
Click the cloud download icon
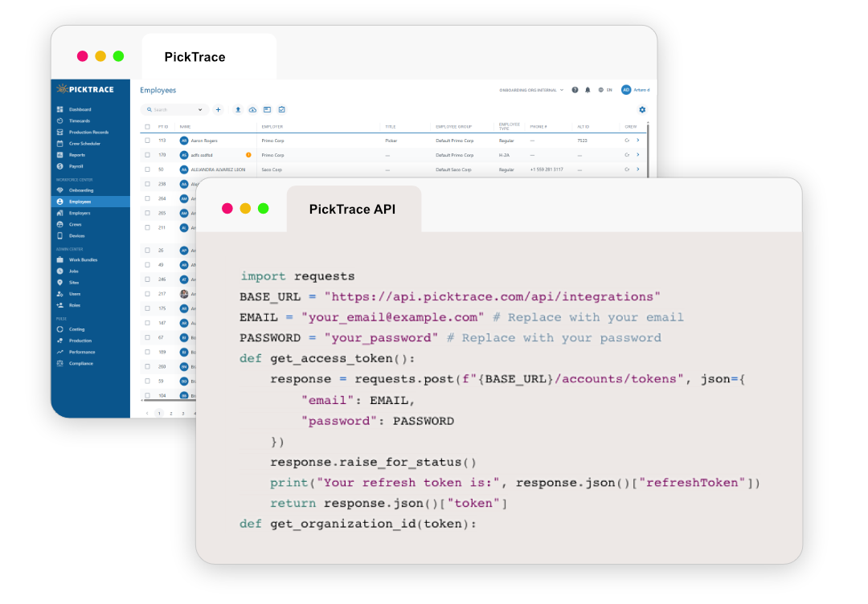click(x=252, y=109)
